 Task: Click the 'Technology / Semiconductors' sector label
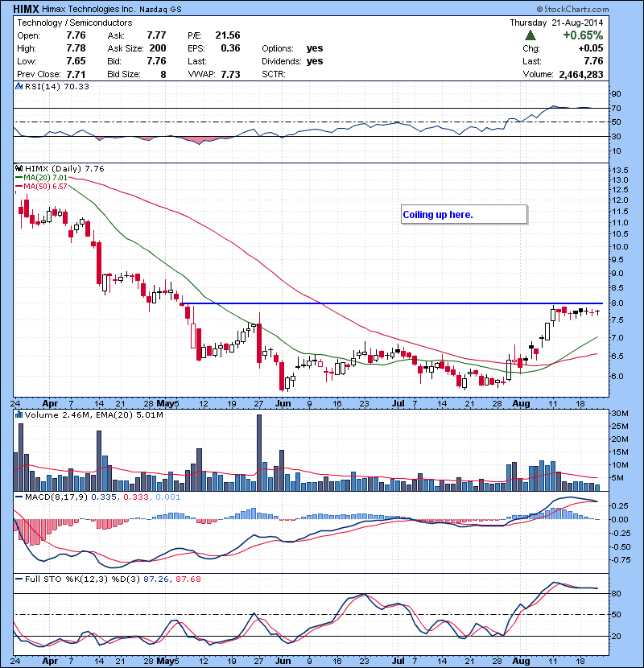[75, 23]
